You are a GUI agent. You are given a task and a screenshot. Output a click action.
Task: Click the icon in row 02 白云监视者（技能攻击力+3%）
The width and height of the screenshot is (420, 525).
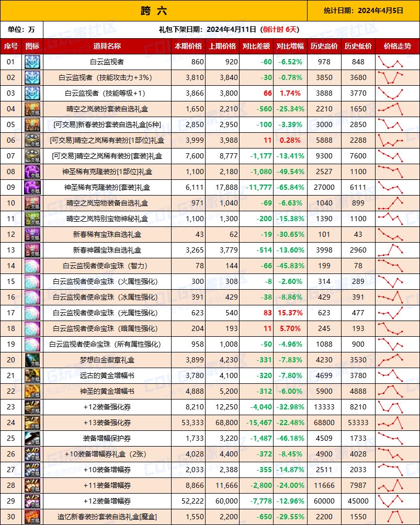coord(32,78)
